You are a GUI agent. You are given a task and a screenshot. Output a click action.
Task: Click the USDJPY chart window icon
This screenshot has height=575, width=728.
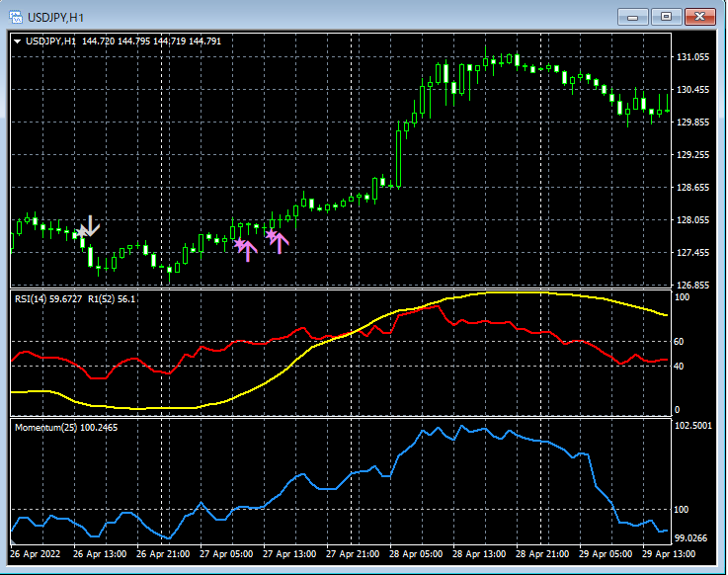point(17,17)
